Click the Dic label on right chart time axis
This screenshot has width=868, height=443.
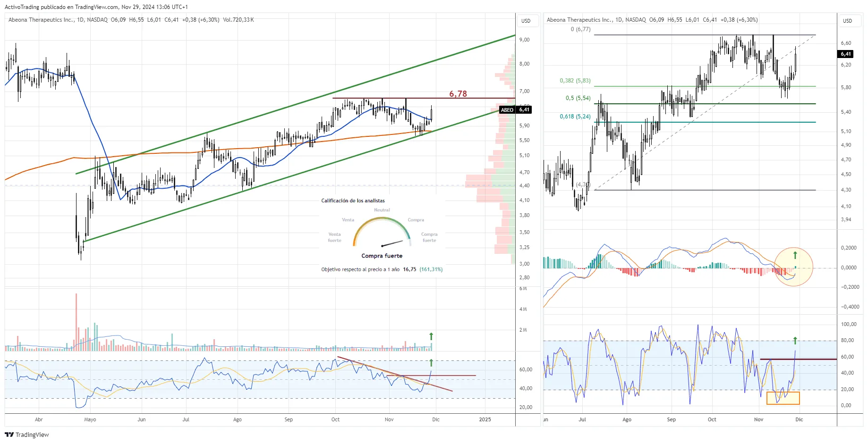[799, 419]
